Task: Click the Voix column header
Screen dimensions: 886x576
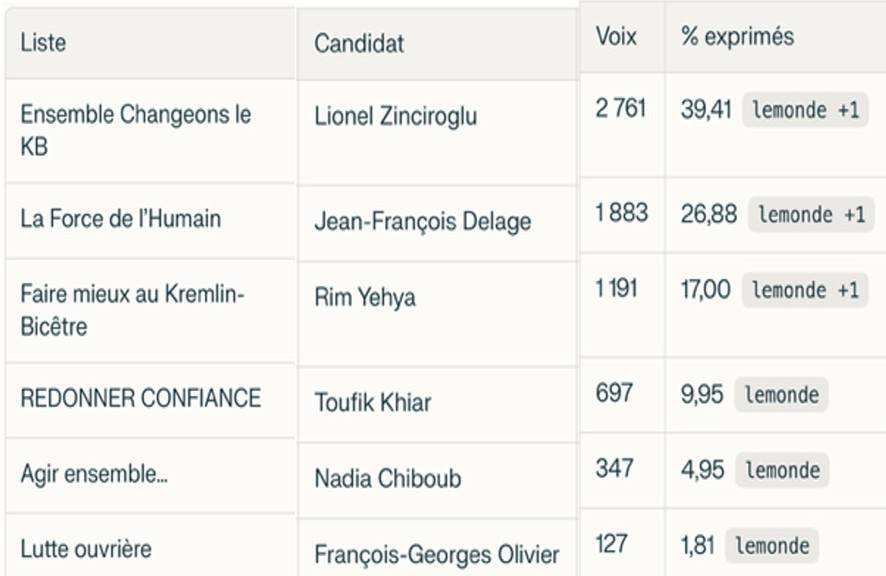Action: [616, 37]
